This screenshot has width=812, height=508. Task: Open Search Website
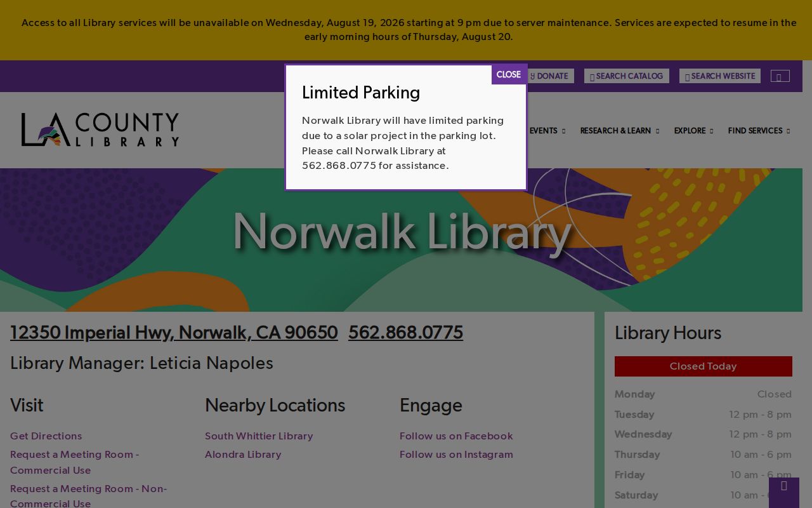(x=720, y=76)
